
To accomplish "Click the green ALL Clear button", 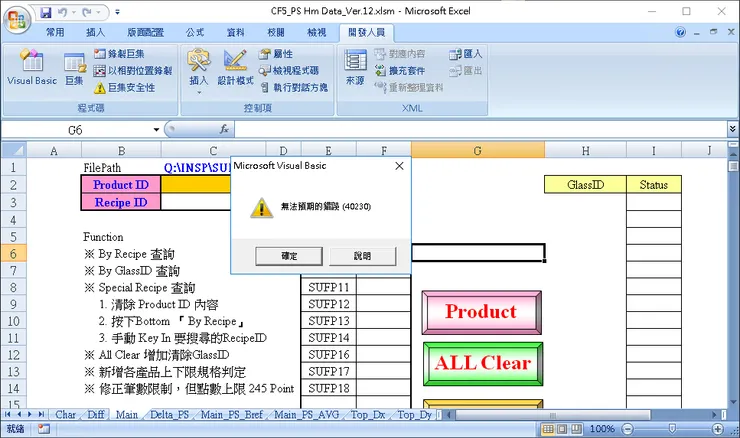I will 483,363.
